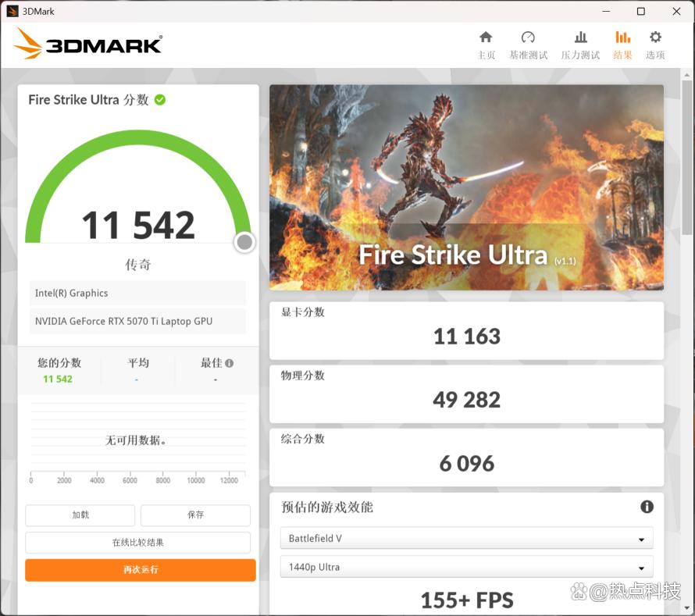
Task: Click the 3DMark logo in header
Action: (88, 44)
